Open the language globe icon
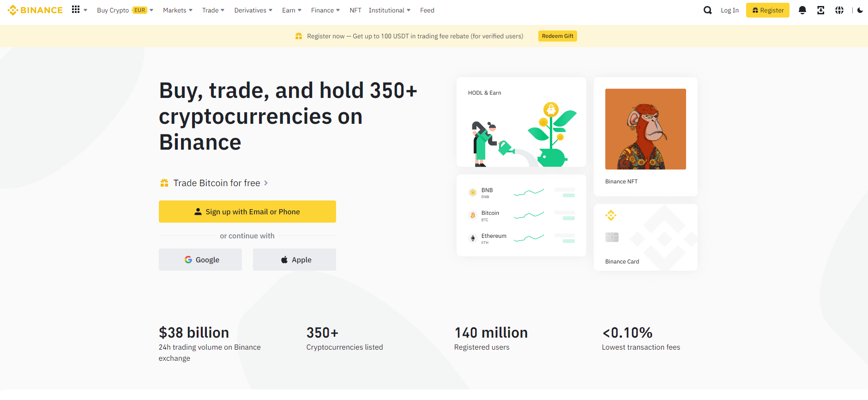The height and width of the screenshot is (400, 868). [x=839, y=10]
